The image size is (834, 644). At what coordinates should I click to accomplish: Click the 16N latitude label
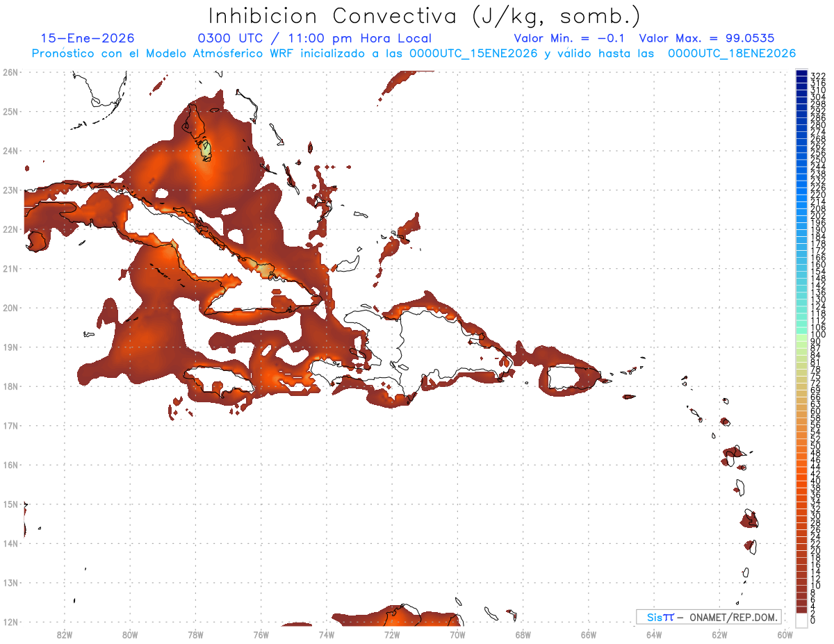10,465
